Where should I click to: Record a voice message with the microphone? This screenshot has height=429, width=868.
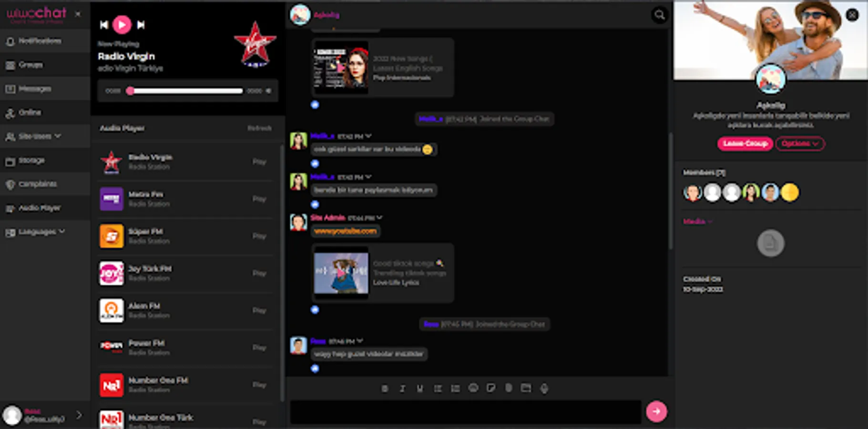[x=544, y=388]
